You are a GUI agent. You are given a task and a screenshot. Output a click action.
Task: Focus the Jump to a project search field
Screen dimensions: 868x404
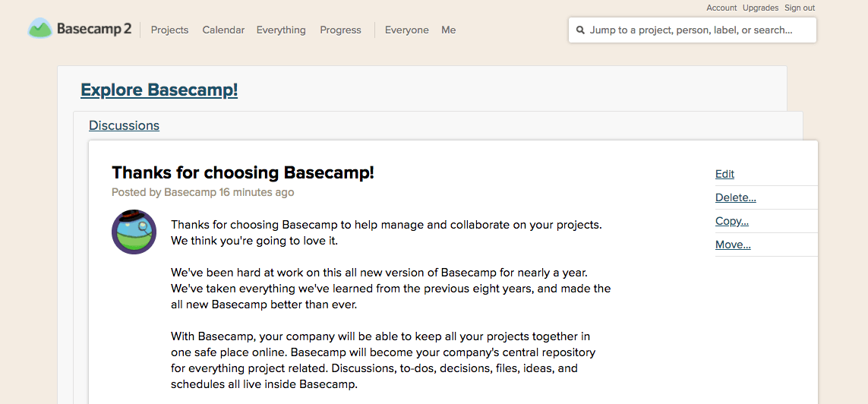click(692, 30)
